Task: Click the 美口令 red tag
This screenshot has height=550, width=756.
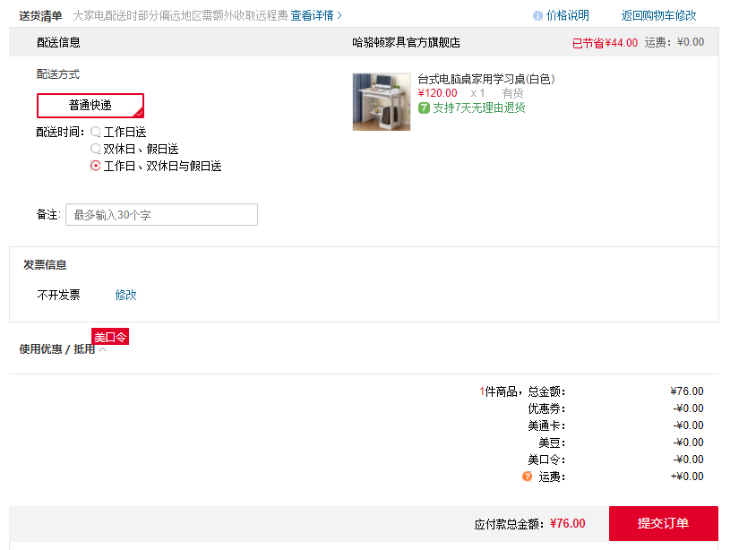Action: point(110,337)
